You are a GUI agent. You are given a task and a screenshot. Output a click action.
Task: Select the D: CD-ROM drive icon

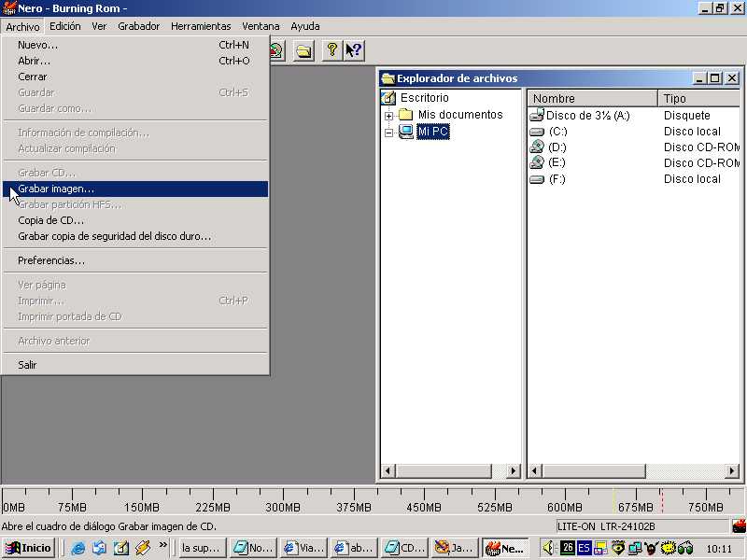point(537,147)
